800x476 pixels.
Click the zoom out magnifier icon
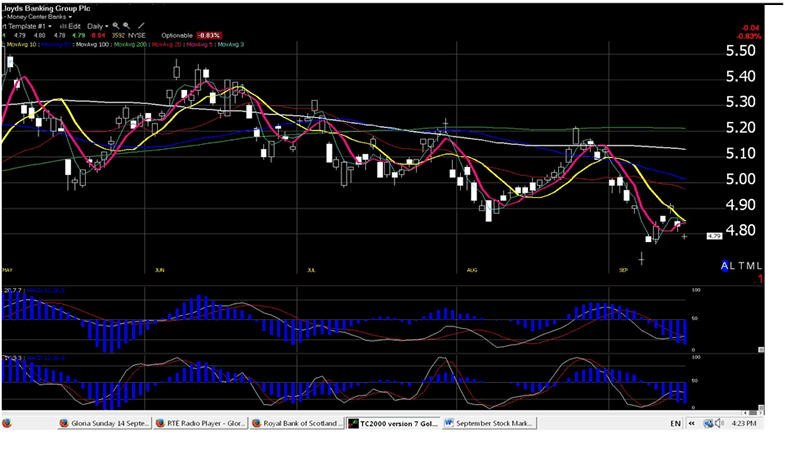tap(127, 25)
